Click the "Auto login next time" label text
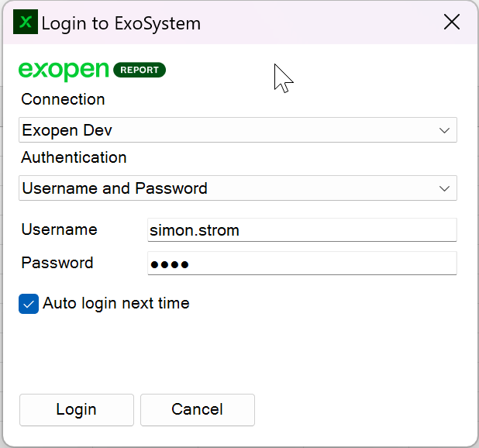The image size is (479, 448). click(115, 303)
